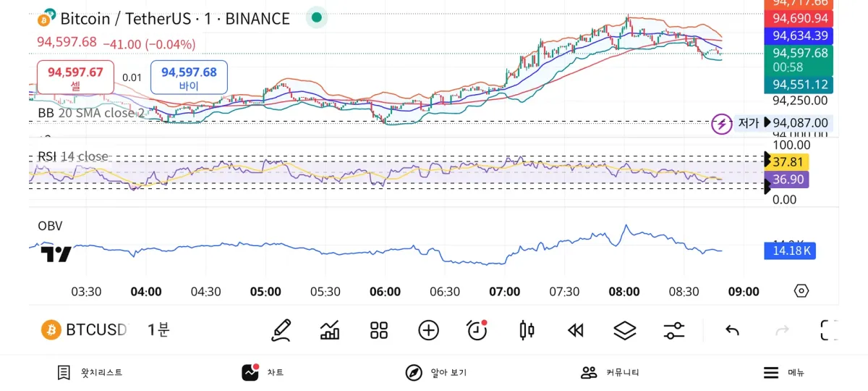Open the indicators chart icon
The image size is (868, 391).
pos(330,330)
